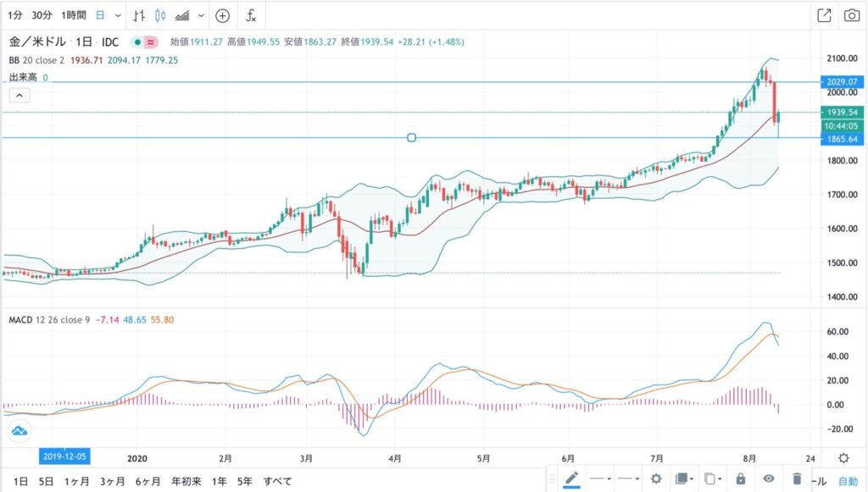Delete the drawing with trash icon
The image size is (868, 492).
coord(795,478)
